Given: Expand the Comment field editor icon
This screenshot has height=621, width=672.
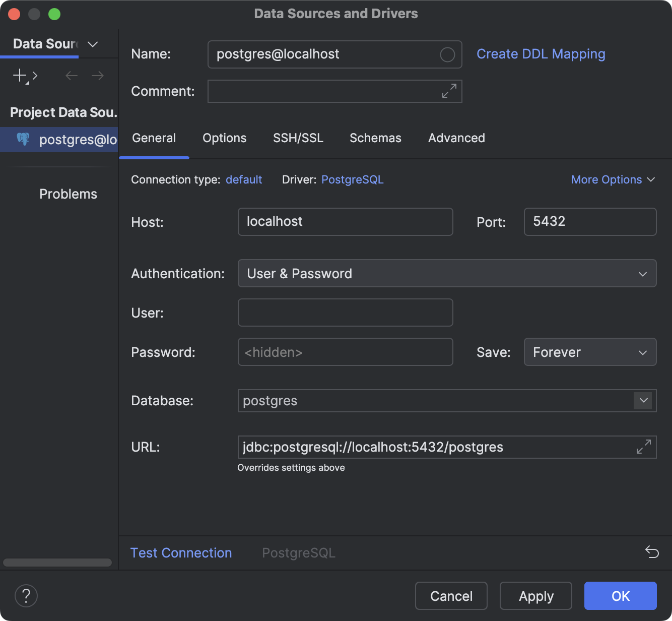Looking at the screenshot, I should tap(448, 91).
